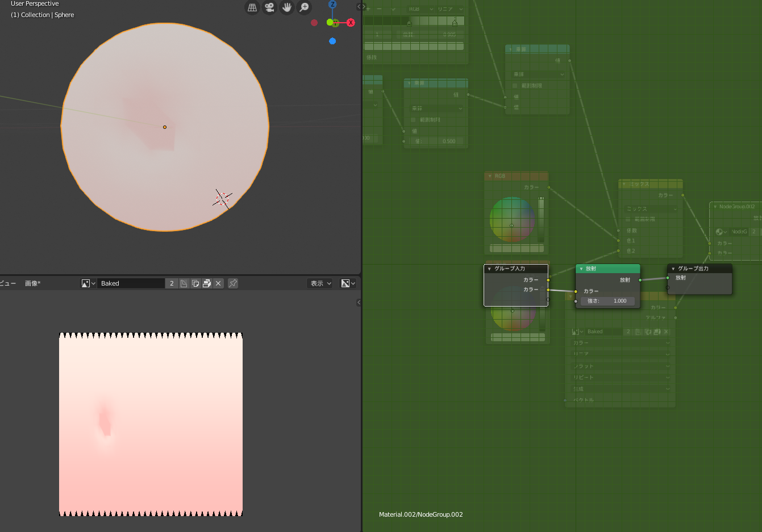Collapse the グループ入力 node triangle
The image size is (762, 532).
489,269
